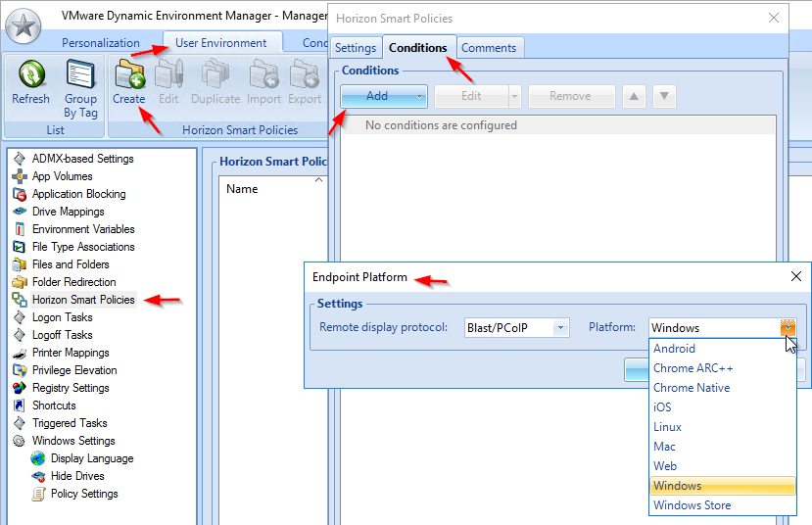Click the Privilege Elevation shield icon
Image resolution: width=812 pixels, height=525 pixels.
20,370
